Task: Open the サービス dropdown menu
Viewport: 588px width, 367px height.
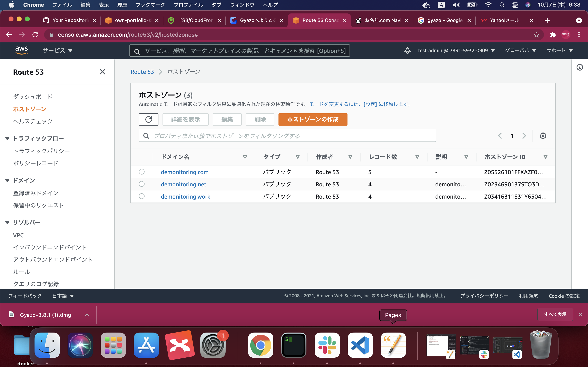Action: pos(57,50)
